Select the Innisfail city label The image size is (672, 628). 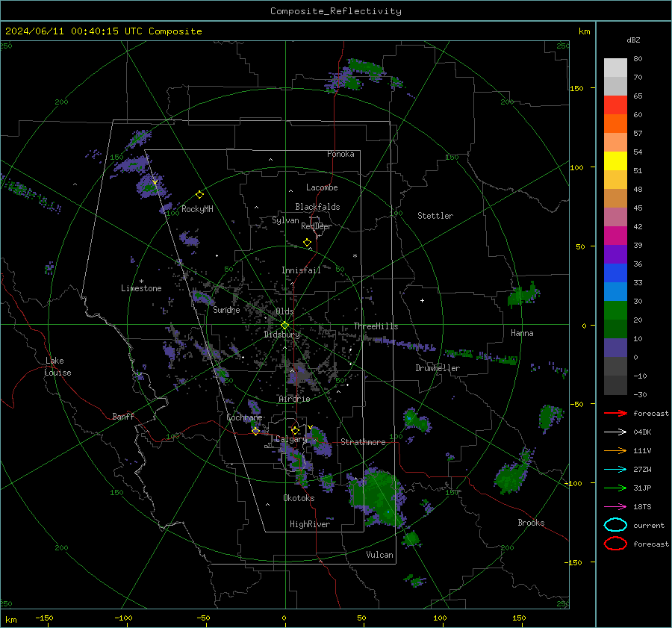pyautogui.click(x=301, y=270)
